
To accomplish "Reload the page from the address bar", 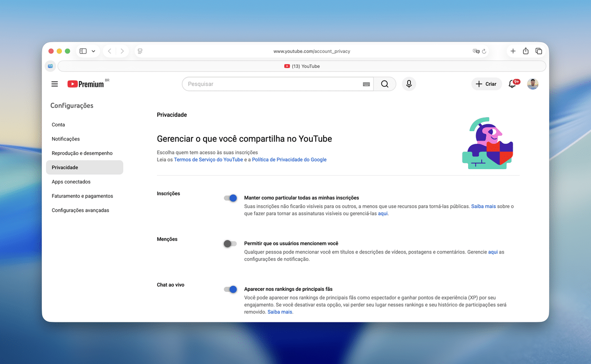I will [x=484, y=51].
